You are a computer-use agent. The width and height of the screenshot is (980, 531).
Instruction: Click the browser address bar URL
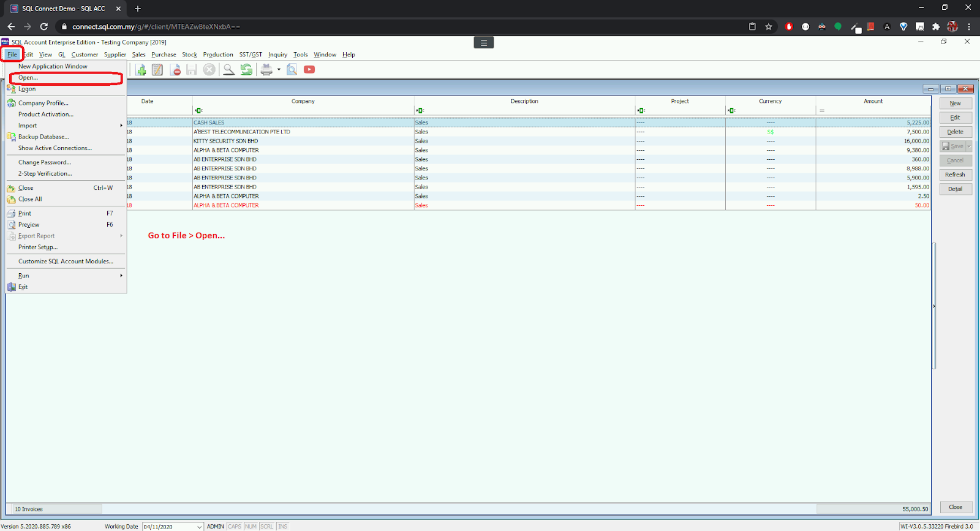(156, 26)
